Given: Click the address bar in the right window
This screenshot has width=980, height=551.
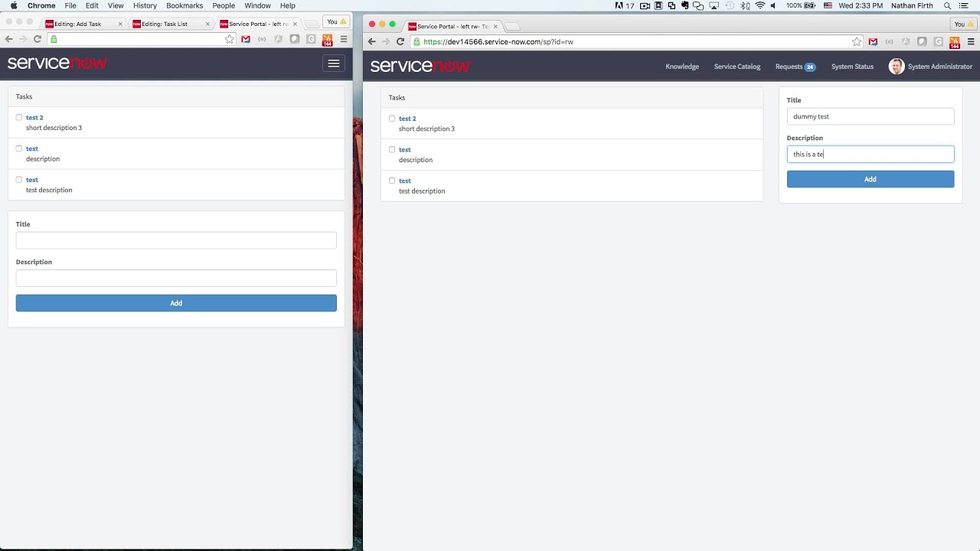Looking at the screenshot, I should pyautogui.click(x=635, y=41).
